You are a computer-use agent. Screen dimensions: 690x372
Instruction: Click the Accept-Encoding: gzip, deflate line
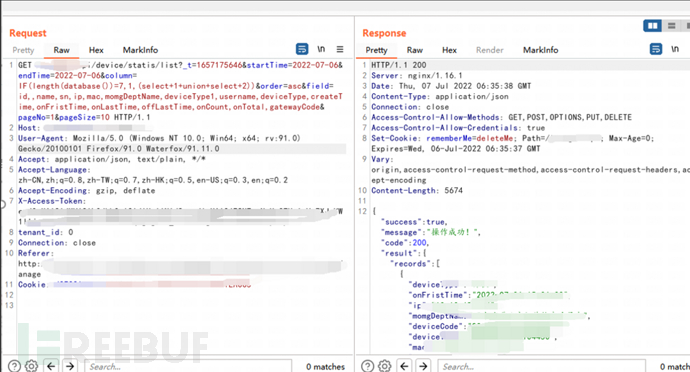coord(87,191)
